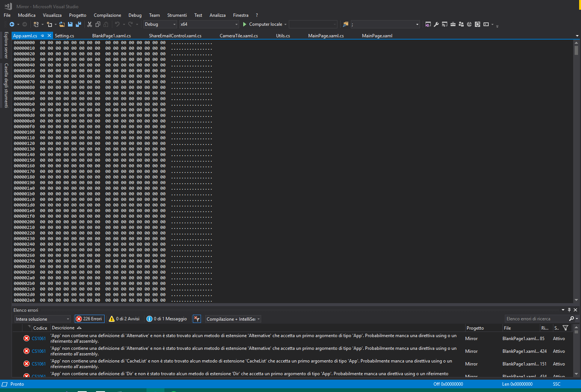Expand the Computer locale target dropdown arrow
Viewport: 581px width, 392px height.
[285, 24]
